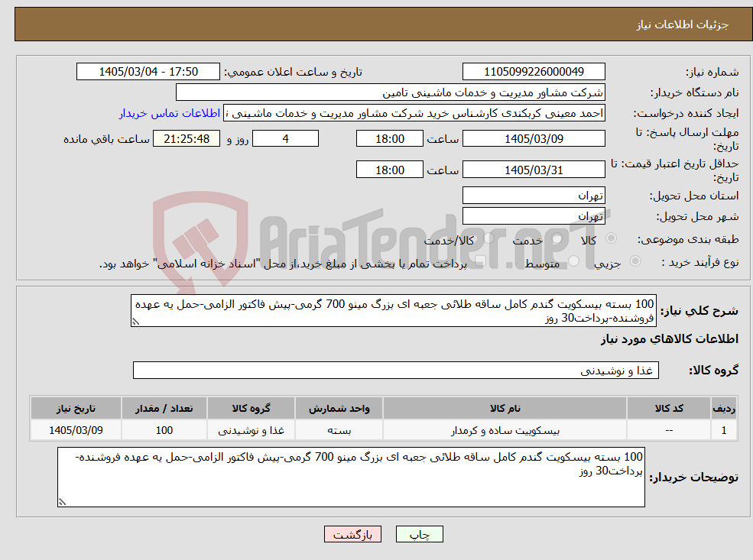
Task: Click the remaining time field 21:25:48
Action: point(187,139)
